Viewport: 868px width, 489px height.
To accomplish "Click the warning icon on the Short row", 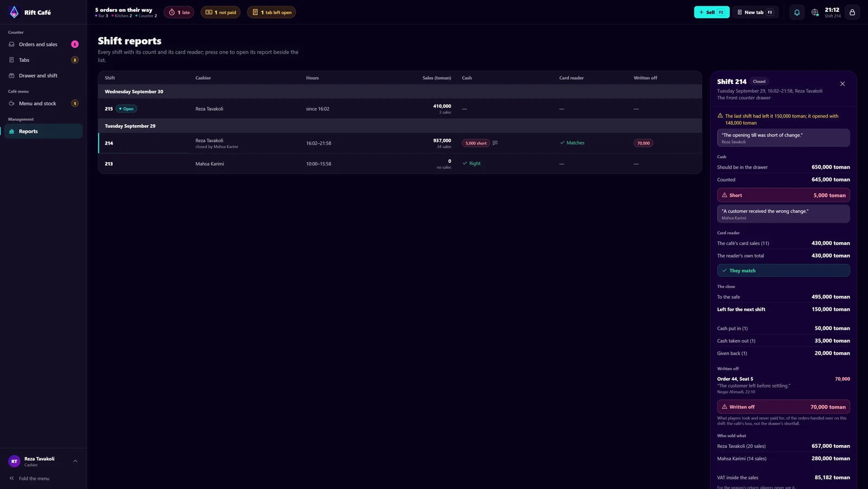I will [x=724, y=195].
